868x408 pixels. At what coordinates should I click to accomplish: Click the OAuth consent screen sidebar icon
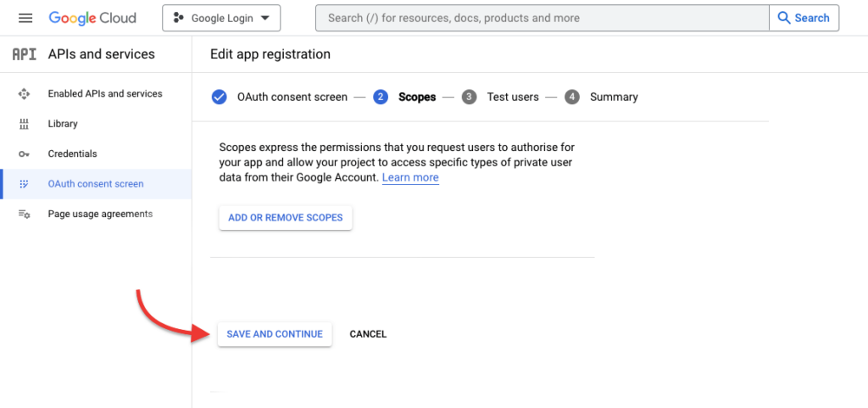[x=24, y=184]
